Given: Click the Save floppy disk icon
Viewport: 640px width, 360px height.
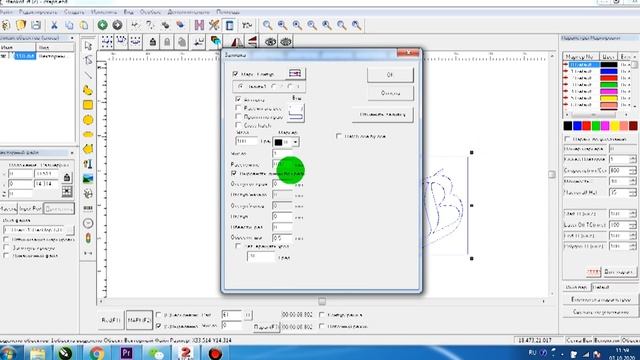Looking at the screenshot, I should click(x=36, y=25).
